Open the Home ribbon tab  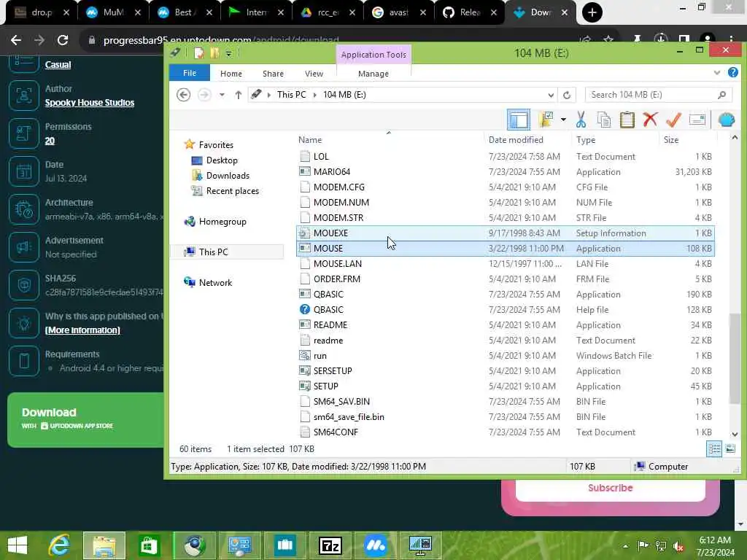coord(231,74)
